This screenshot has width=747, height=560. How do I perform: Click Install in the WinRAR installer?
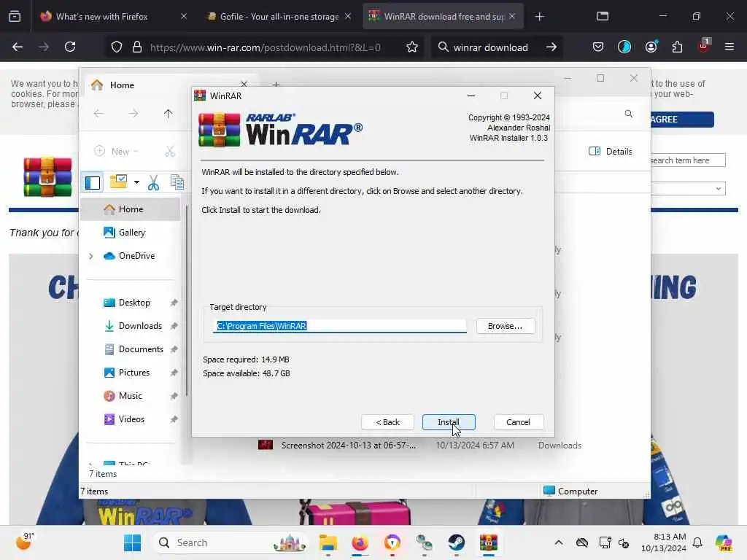[x=449, y=422]
